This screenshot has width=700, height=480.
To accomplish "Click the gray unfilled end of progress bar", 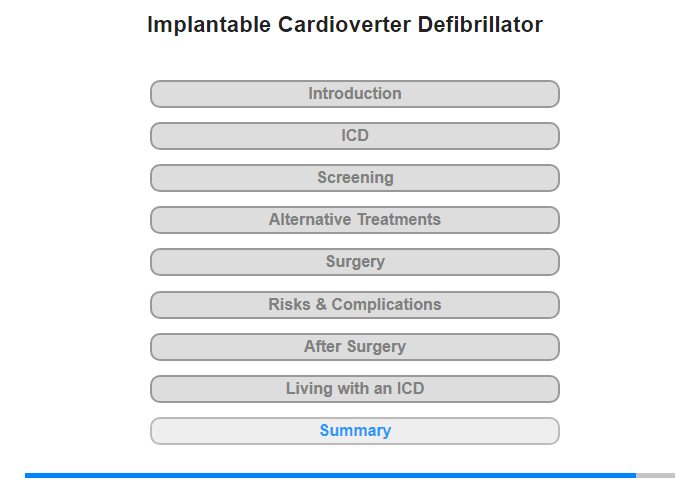I will [x=655, y=475].
